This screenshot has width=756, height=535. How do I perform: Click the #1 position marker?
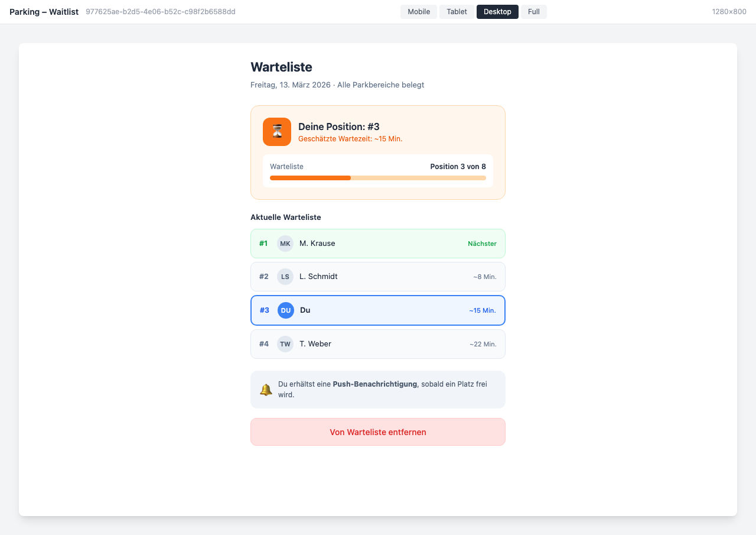point(263,243)
